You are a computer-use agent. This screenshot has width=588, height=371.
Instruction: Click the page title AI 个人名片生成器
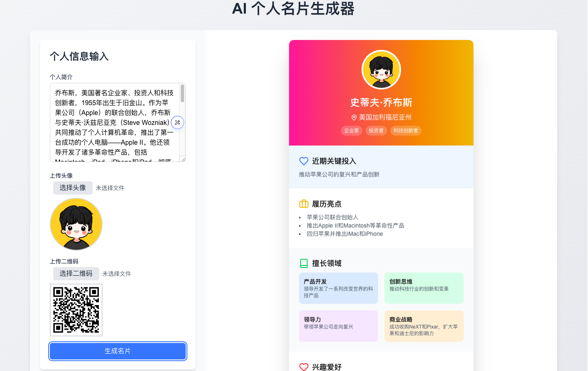pyautogui.click(x=294, y=8)
